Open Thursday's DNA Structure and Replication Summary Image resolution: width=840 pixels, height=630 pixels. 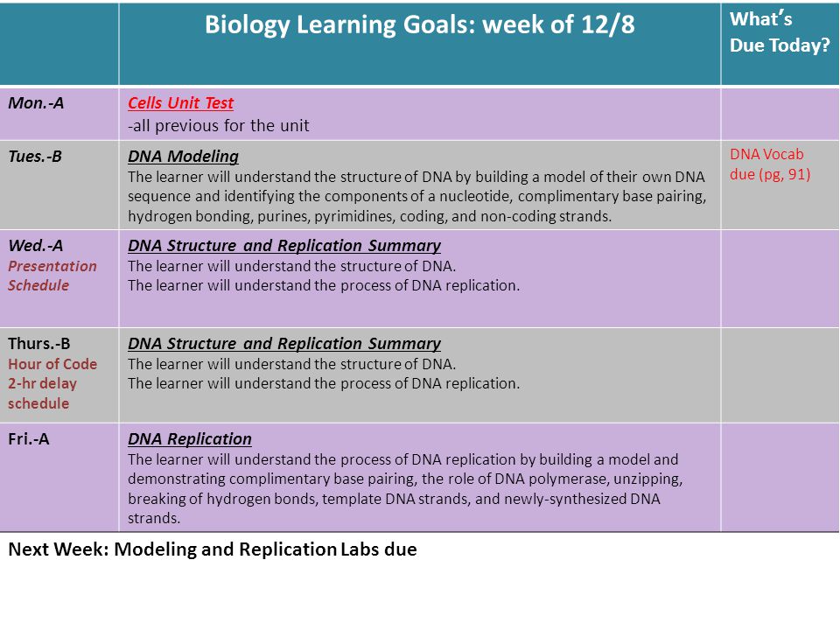[283, 343]
